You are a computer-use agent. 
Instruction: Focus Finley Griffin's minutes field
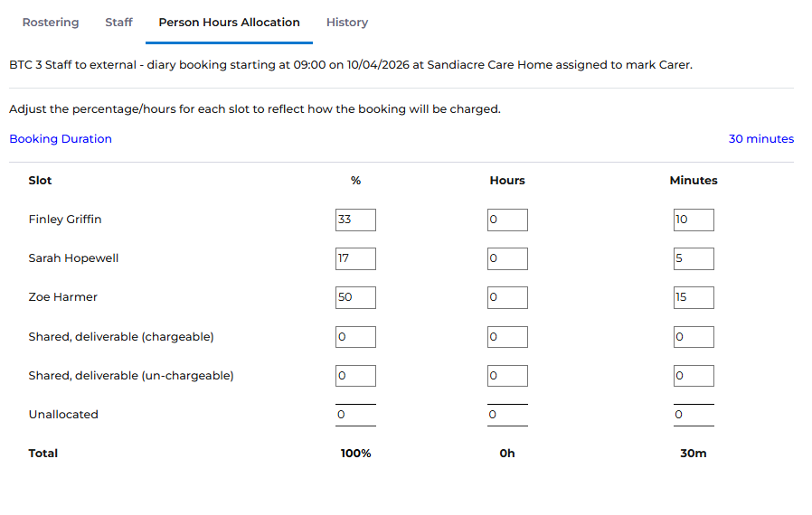click(694, 220)
